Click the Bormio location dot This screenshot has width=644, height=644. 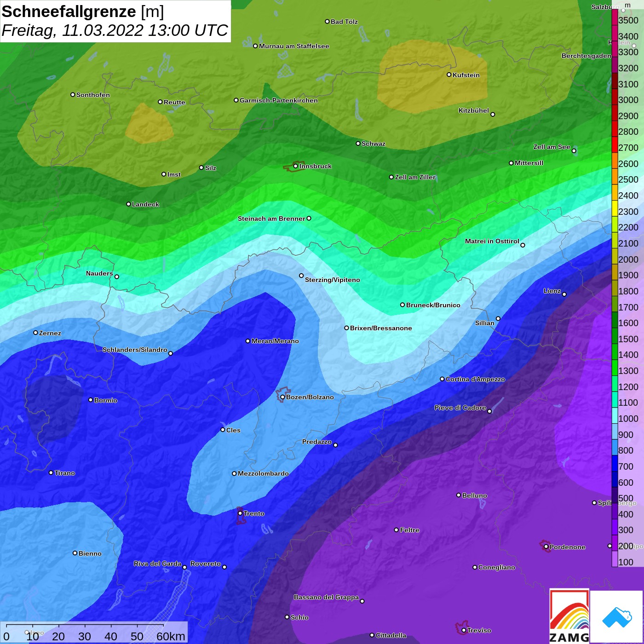click(x=91, y=400)
